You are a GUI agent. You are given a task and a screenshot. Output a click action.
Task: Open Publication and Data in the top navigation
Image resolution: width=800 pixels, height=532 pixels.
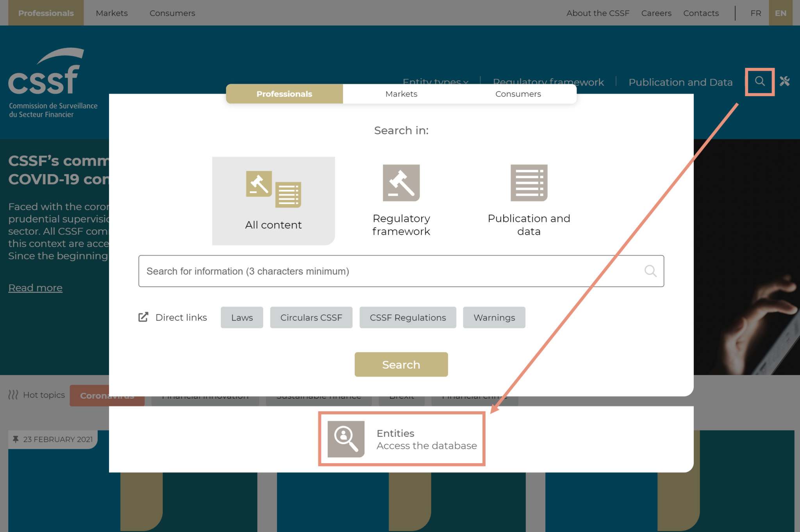click(x=680, y=82)
